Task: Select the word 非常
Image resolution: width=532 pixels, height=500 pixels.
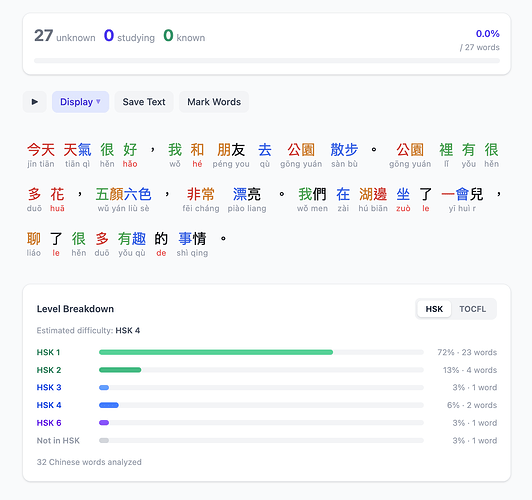Action: pyautogui.click(x=201, y=200)
